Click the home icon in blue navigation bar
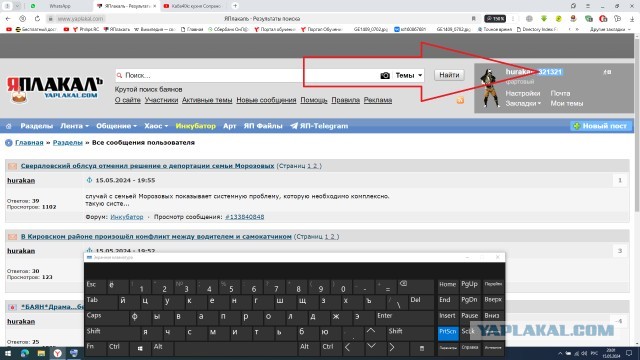The height and width of the screenshot is (360, 640). click(9, 126)
